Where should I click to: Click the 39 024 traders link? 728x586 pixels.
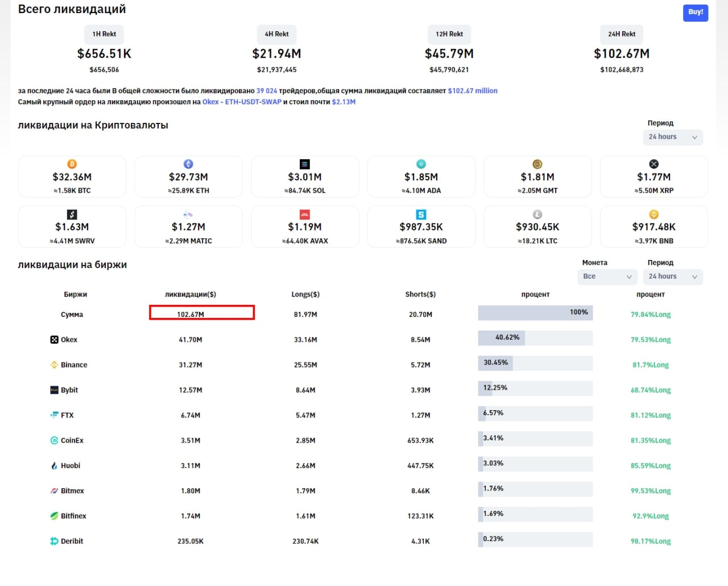267,90
